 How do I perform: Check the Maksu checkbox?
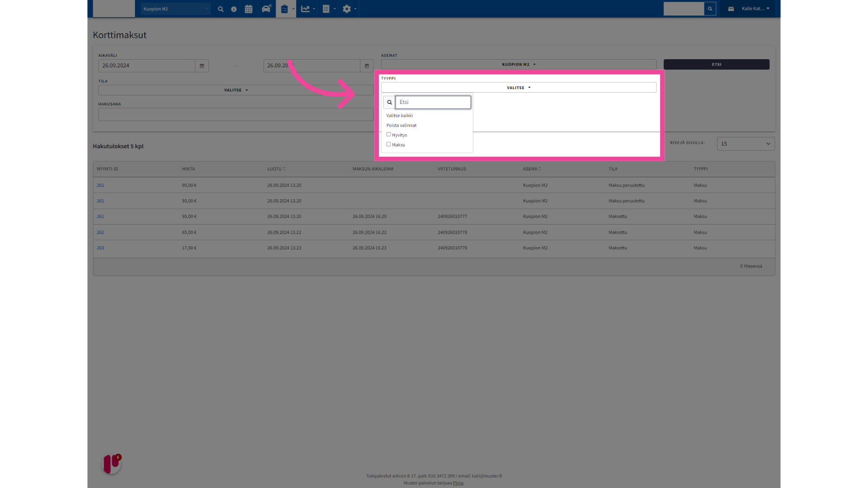pos(388,145)
